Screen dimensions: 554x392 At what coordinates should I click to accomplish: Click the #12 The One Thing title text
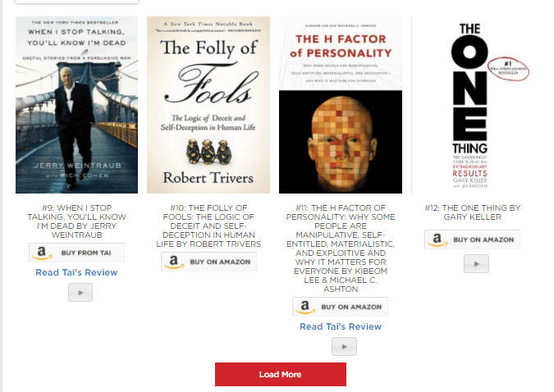pyautogui.click(x=473, y=212)
